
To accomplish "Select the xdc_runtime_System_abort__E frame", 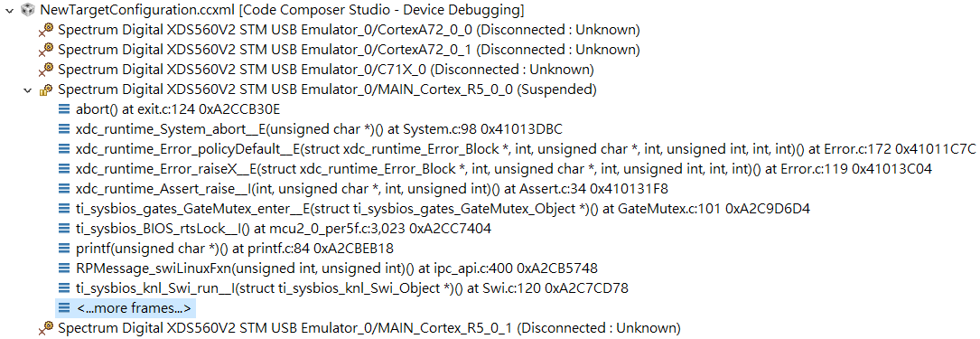I will tap(320, 129).
